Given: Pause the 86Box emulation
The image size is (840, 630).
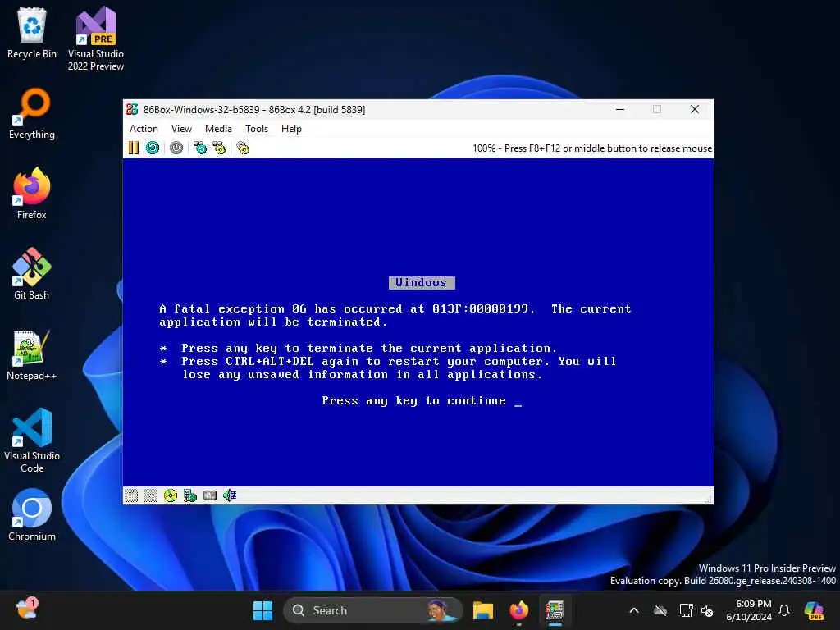Looking at the screenshot, I should pyautogui.click(x=134, y=148).
